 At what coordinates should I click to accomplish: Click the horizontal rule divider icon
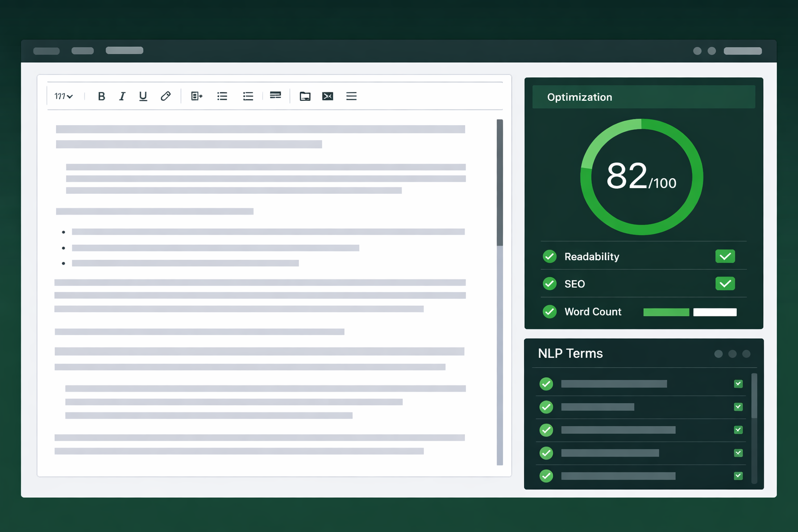tap(275, 95)
